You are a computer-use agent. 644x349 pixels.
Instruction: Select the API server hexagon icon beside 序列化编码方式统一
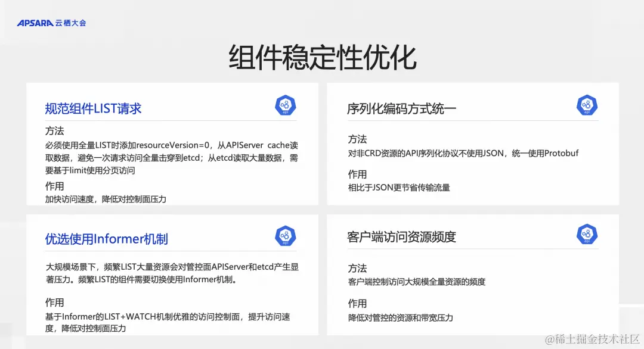pyautogui.click(x=587, y=105)
